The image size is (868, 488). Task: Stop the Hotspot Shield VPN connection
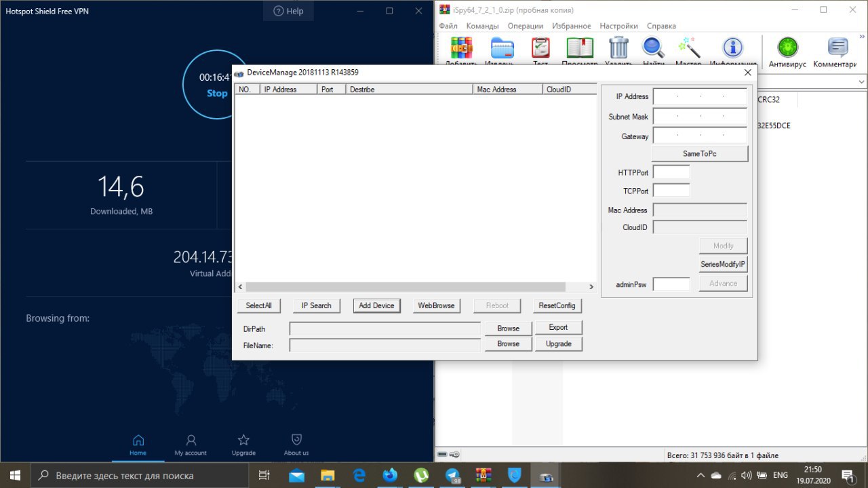coord(217,94)
